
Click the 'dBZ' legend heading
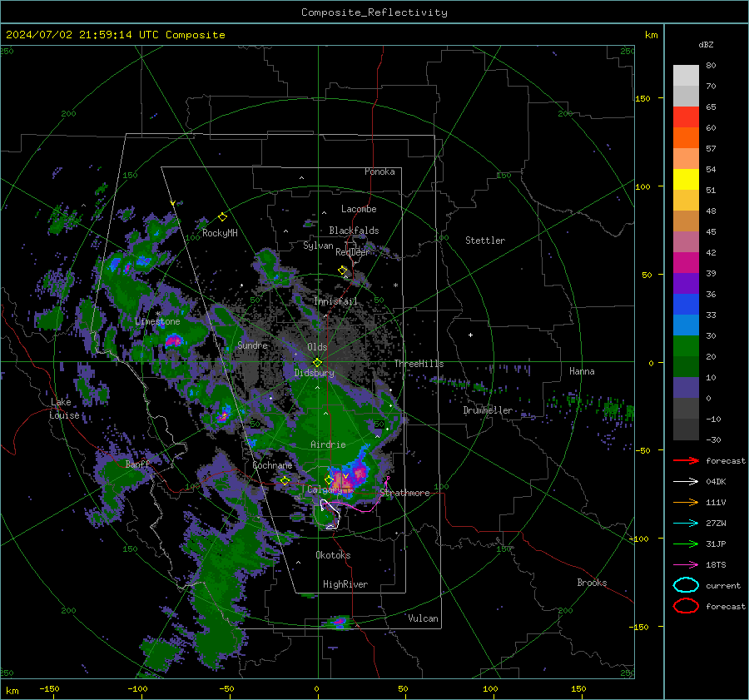point(706,45)
